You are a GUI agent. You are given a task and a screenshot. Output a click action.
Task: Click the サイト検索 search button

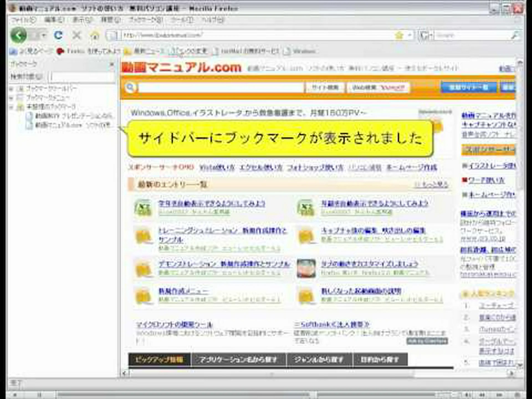[324, 87]
